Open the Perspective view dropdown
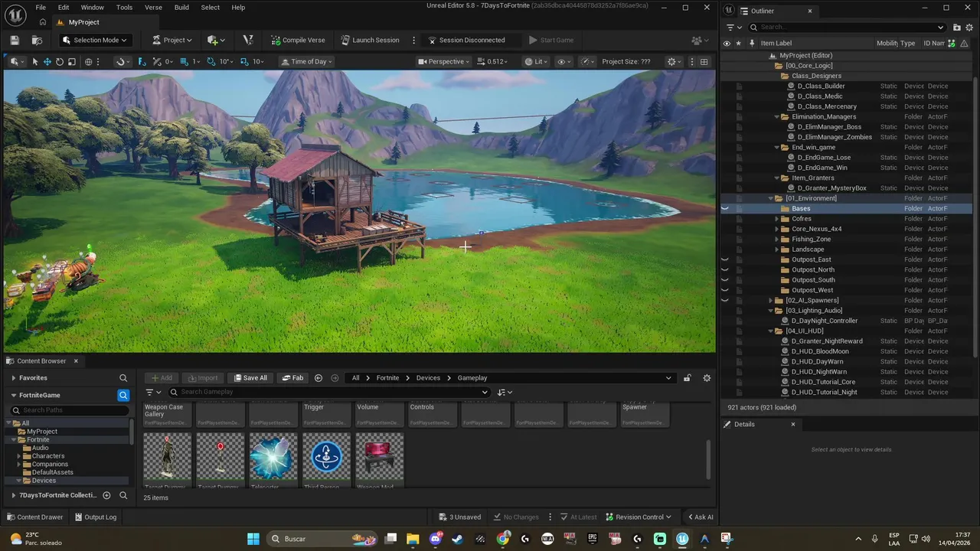The width and height of the screenshot is (980, 551). [444, 61]
